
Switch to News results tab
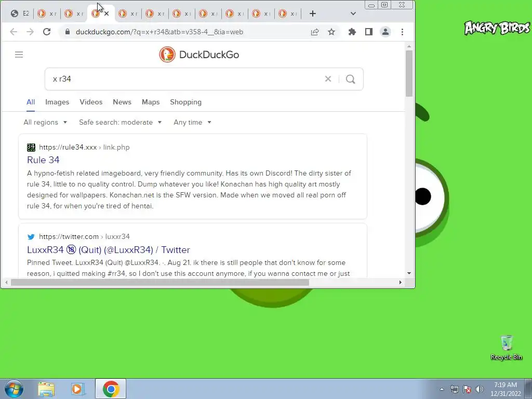click(x=122, y=102)
